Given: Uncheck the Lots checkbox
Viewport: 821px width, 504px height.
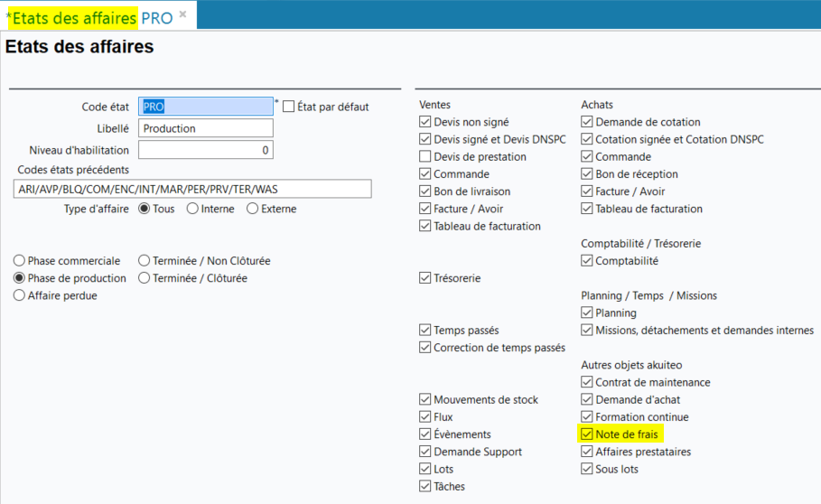Looking at the screenshot, I should coord(425,469).
